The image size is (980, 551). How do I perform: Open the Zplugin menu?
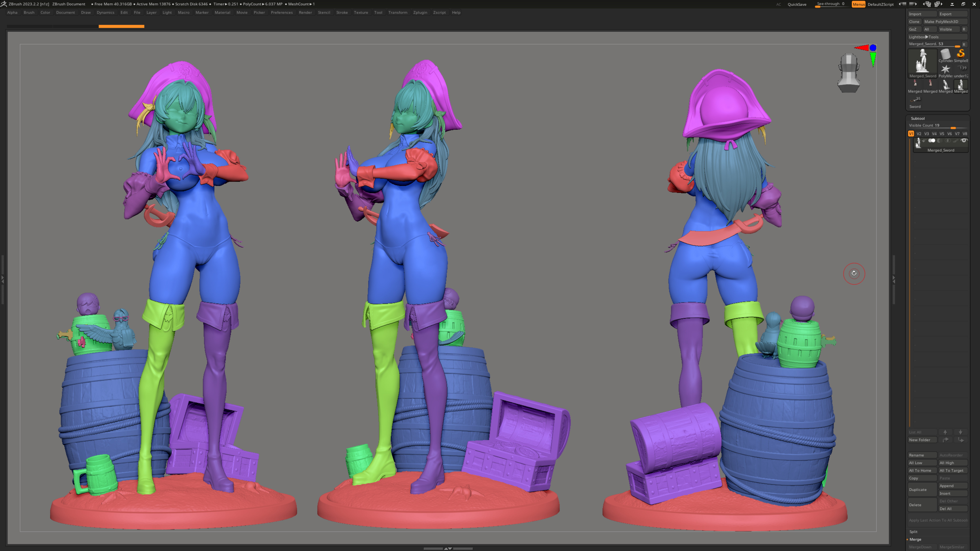coord(420,12)
